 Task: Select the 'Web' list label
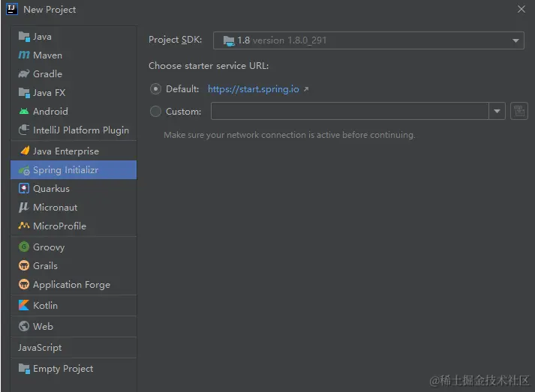click(x=43, y=327)
